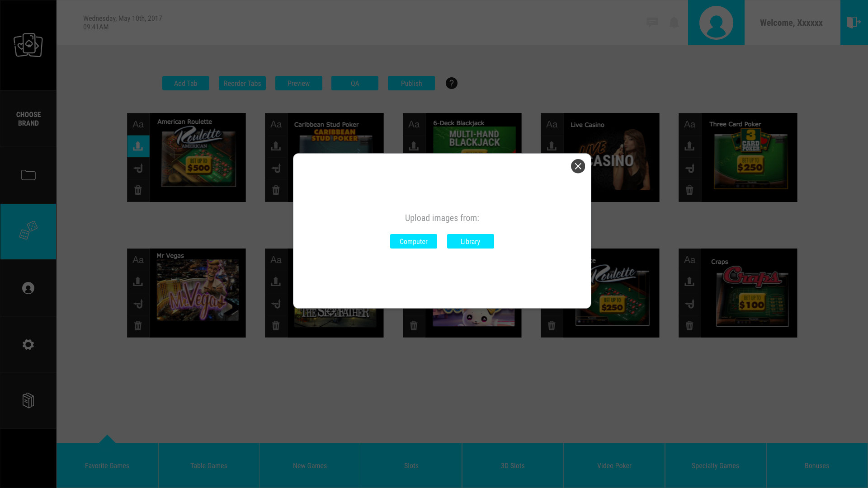Click the Welcome, Xxxxxx text
The width and height of the screenshot is (868, 488).
(x=791, y=23)
